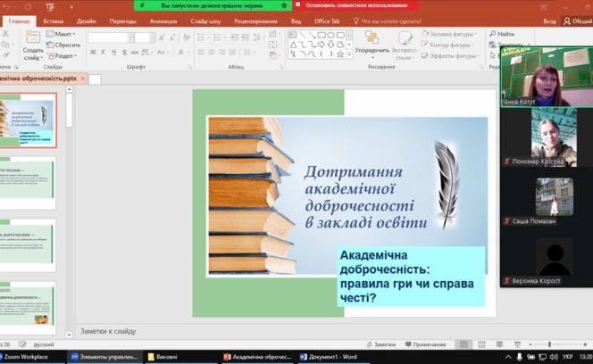Apply underline with the Ч icon
Image resolution: width=593 pixels, height=364 pixels.
click(x=114, y=54)
